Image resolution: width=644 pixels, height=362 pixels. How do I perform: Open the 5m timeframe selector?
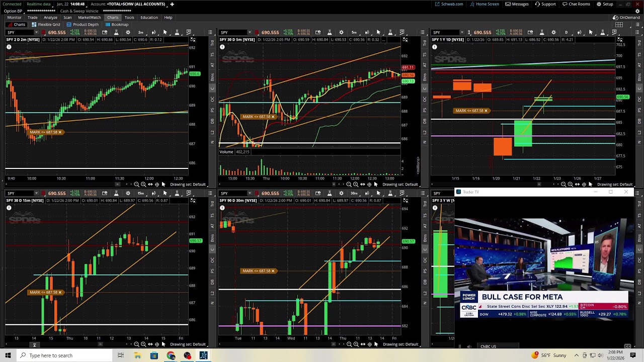354,32
